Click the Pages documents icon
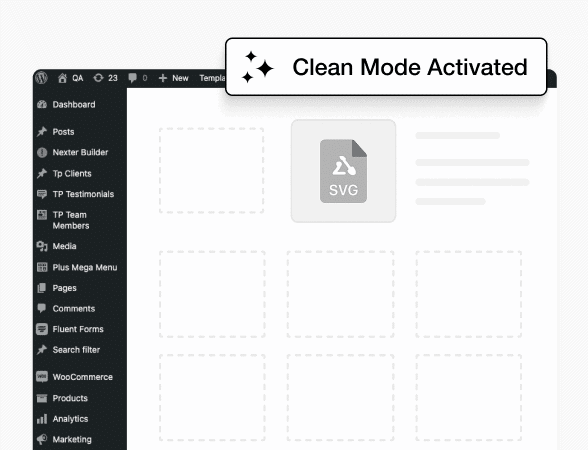588x450 pixels. pos(42,288)
